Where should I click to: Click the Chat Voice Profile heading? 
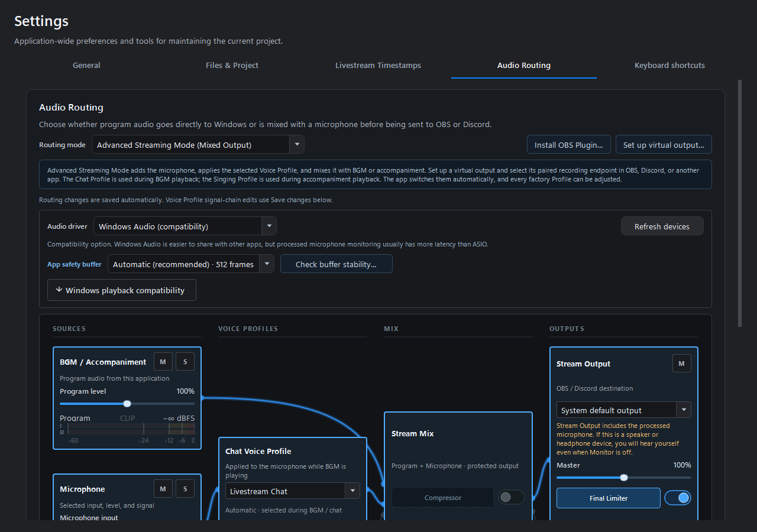tap(258, 452)
